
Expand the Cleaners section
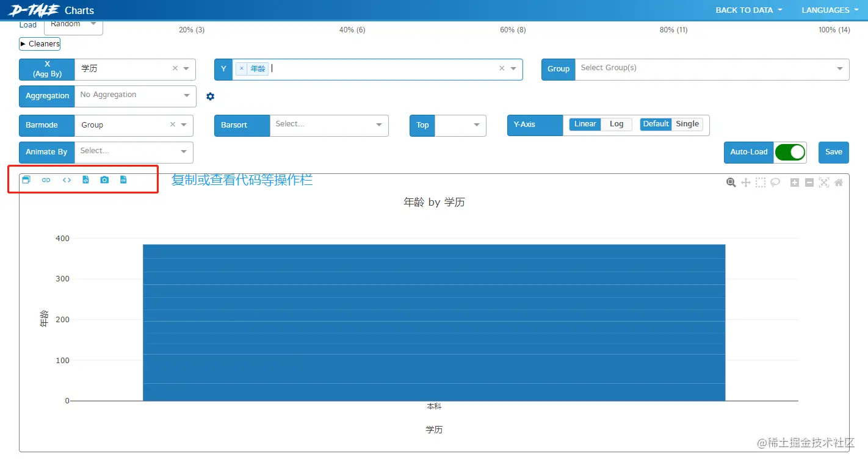40,44
